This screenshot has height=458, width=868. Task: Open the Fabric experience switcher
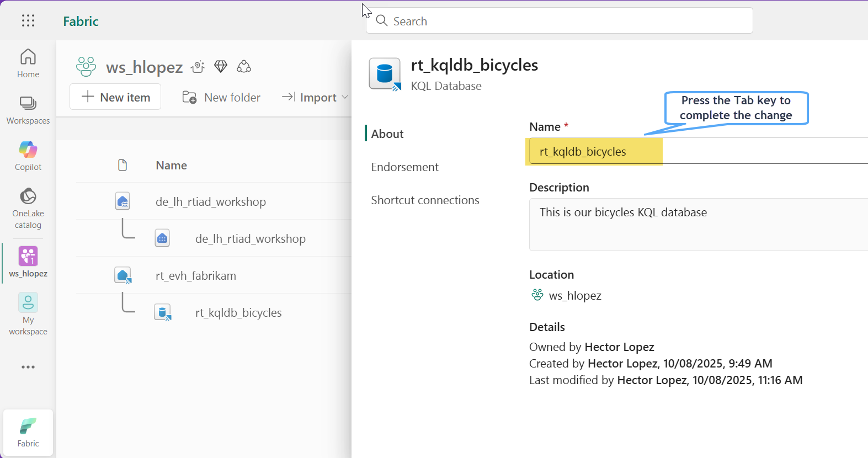[28, 433]
